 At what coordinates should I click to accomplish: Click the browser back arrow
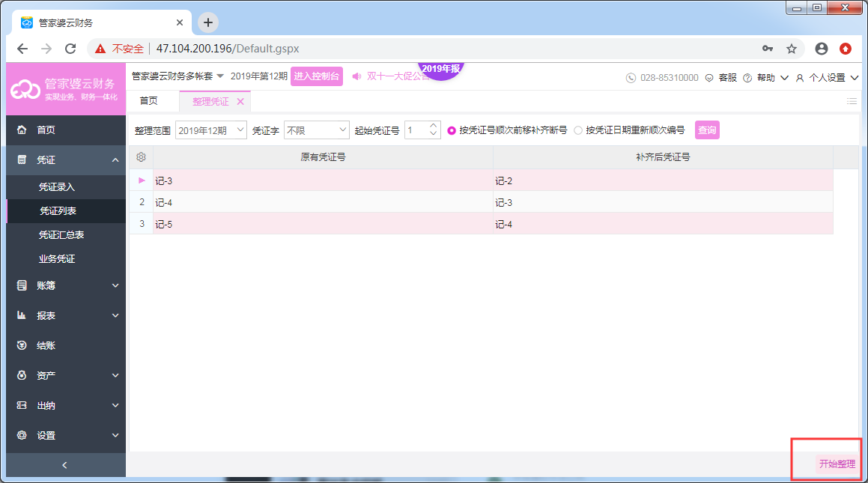point(22,49)
